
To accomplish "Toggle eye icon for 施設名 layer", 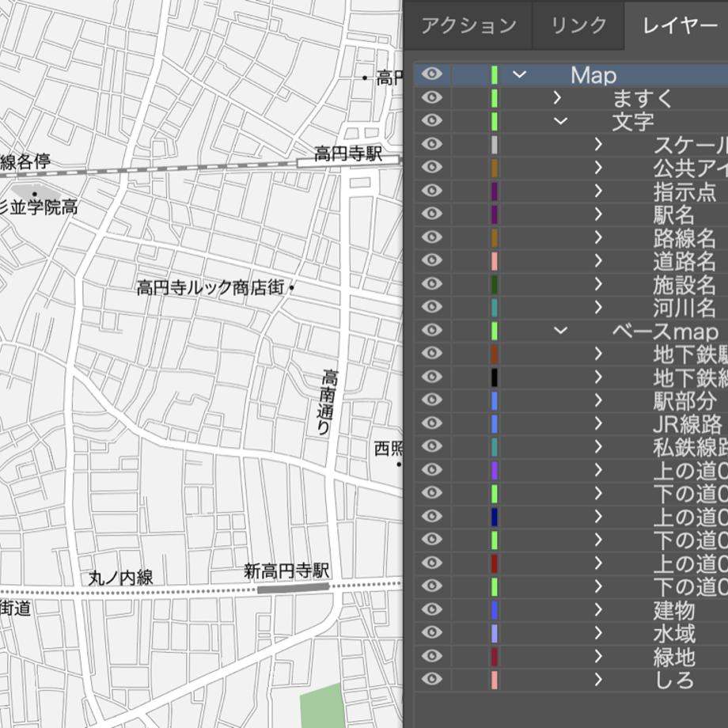I will click(x=432, y=283).
